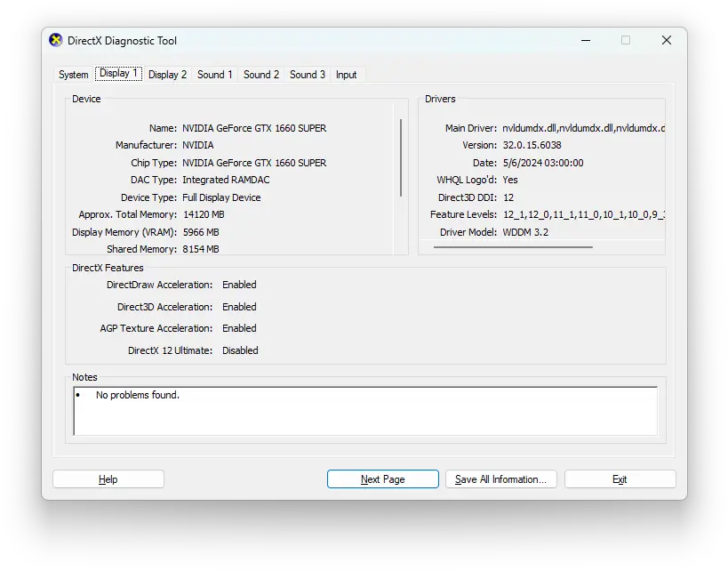The image size is (728, 571).
Task: Click the Driver Model WDDM 3.2 value
Action: tap(525, 232)
